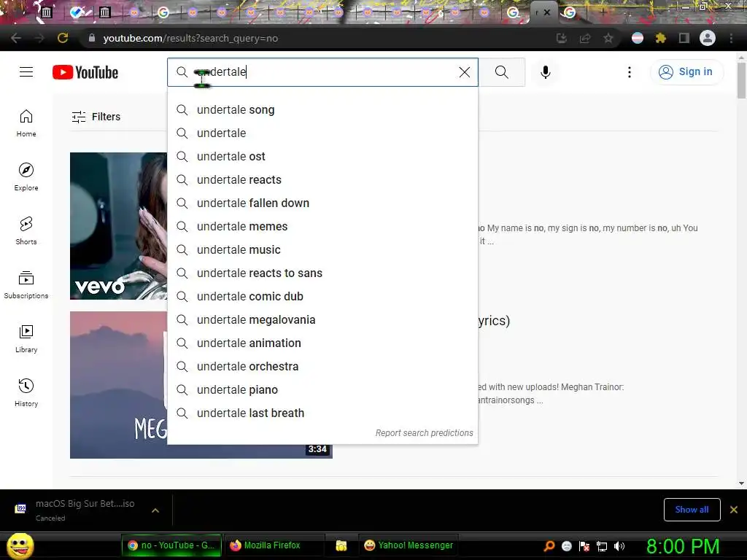Open History in the sidebar

[26, 392]
